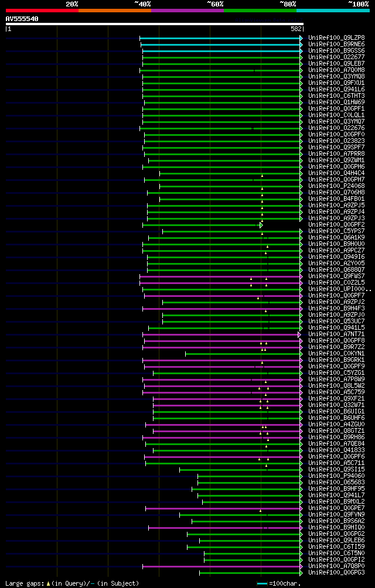375x588 pixels.
Task: Click the Large gaps legend text
Action: point(72,583)
